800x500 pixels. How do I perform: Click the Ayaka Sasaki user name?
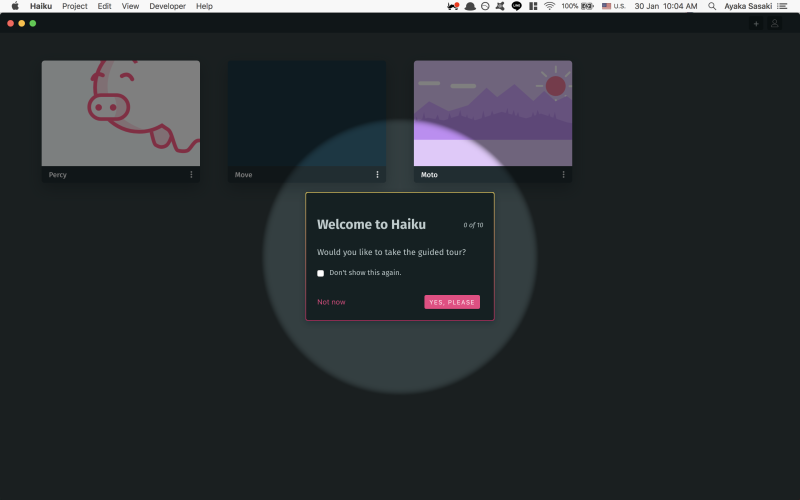(x=748, y=6)
